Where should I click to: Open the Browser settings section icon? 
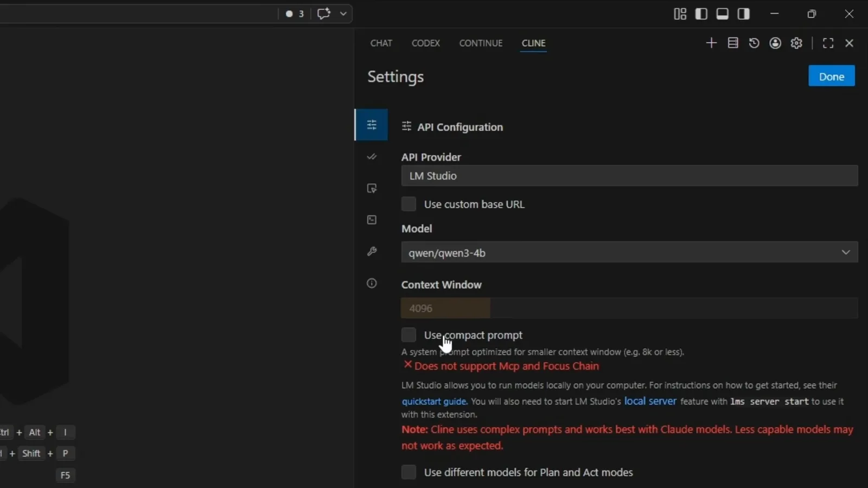tap(372, 188)
